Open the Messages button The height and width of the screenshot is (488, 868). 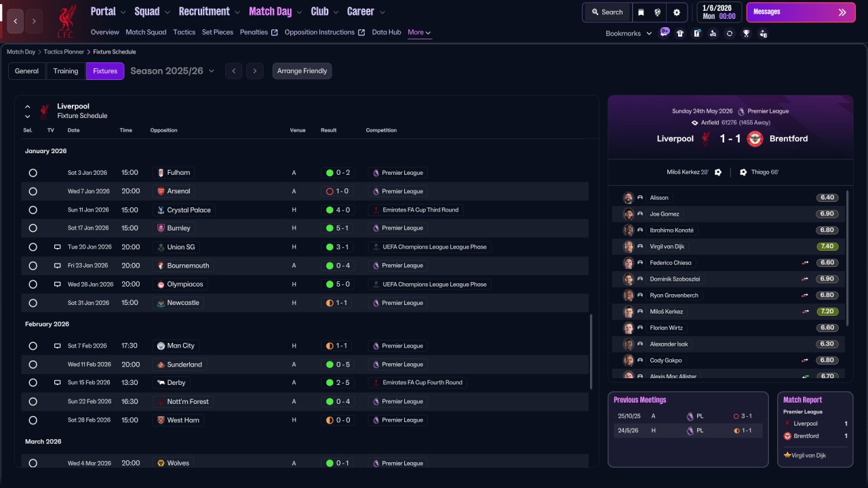pyautogui.click(x=801, y=12)
